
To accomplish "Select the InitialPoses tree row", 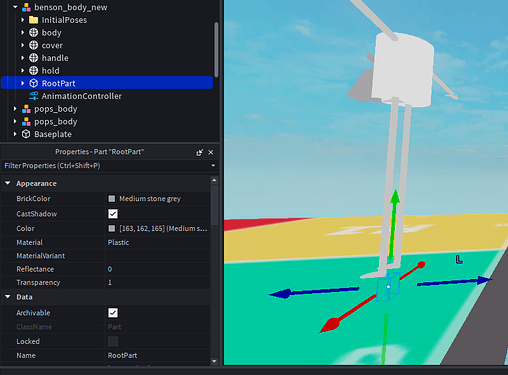I will (107, 20).
